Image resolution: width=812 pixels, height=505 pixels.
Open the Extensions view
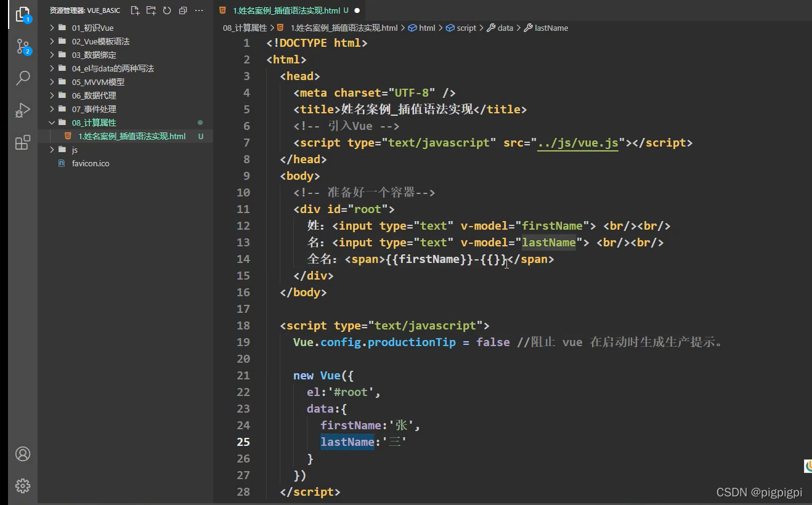point(23,142)
